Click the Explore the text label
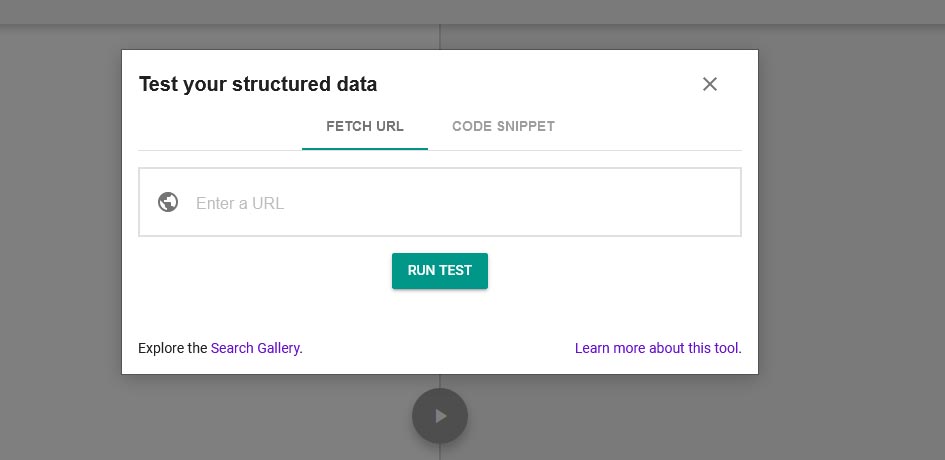This screenshot has height=460, width=945. [x=173, y=348]
